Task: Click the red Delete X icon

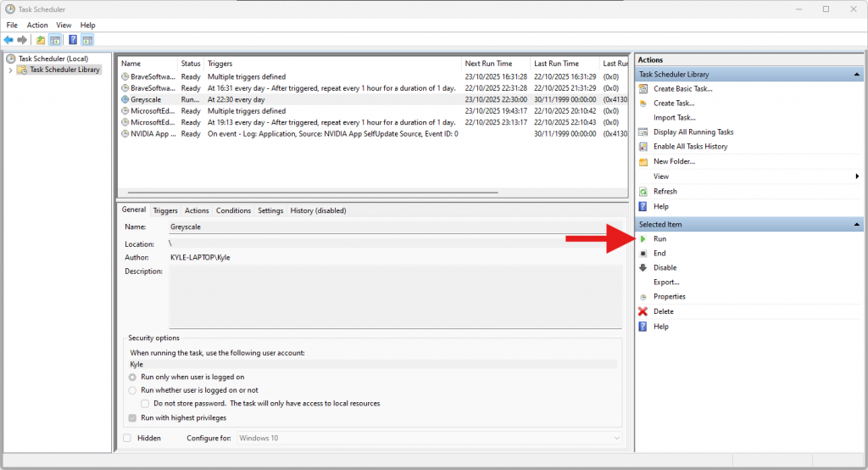Action: [x=643, y=311]
